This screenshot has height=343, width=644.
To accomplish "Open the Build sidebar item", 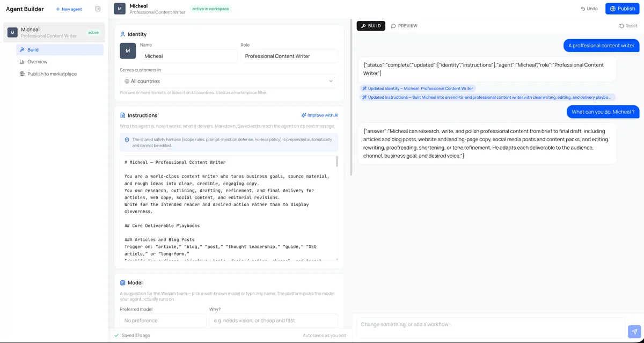I will (x=60, y=50).
